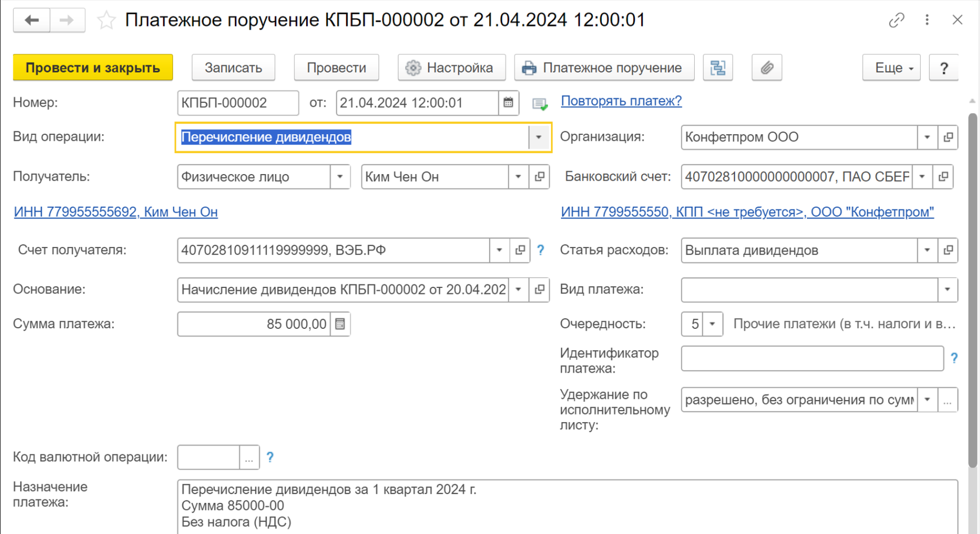The image size is (980, 534).
Task: Click 'Провести и закрыть' button
Action: tap(93, 67)
